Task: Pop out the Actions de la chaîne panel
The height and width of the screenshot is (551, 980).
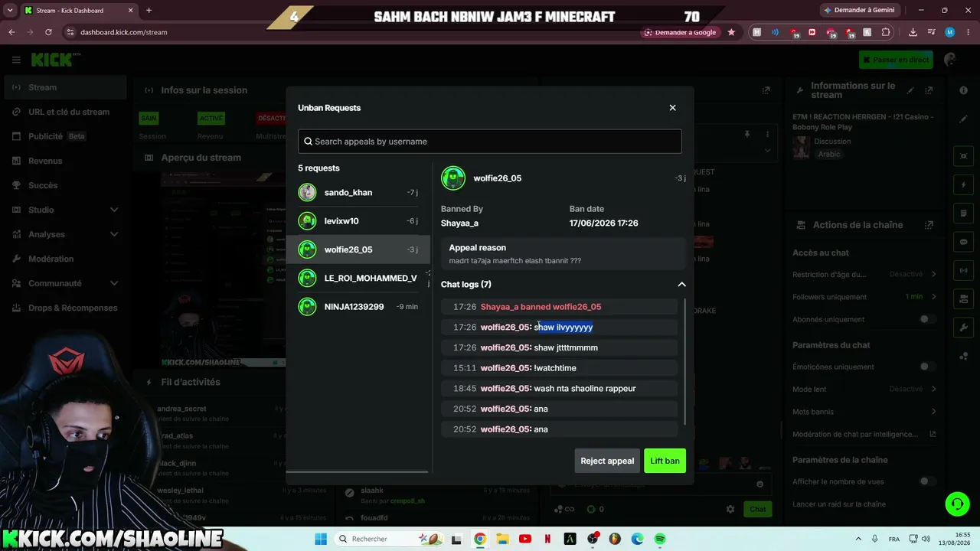Action: 929,225
